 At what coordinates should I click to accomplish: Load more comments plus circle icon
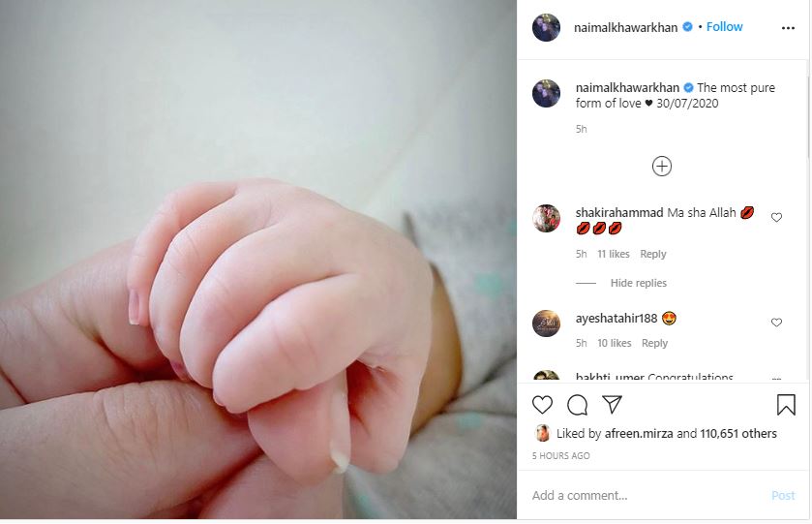662,167
